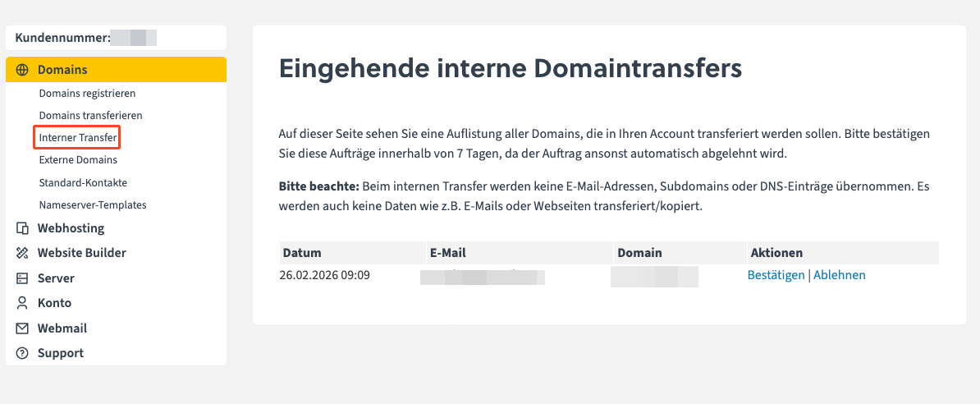The image size is (980, 404).
Task: Expand the Server menu section
Action: click(56, 278)
